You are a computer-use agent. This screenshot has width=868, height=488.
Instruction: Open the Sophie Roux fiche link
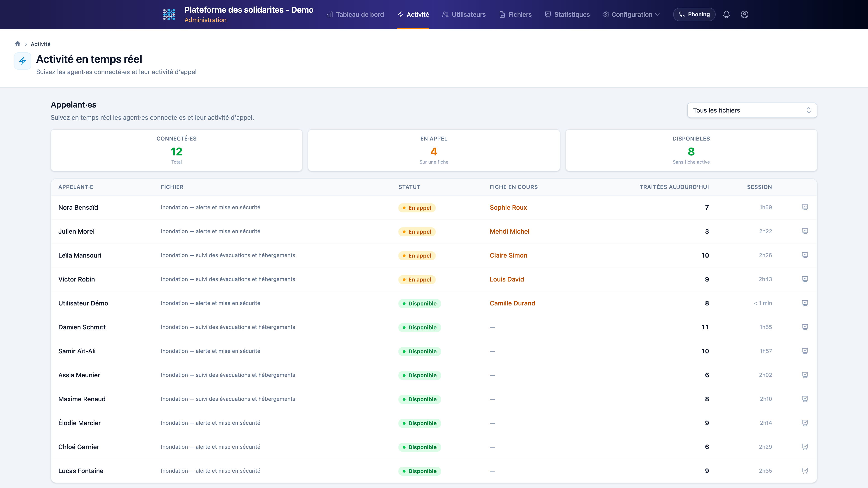[508, 207]
